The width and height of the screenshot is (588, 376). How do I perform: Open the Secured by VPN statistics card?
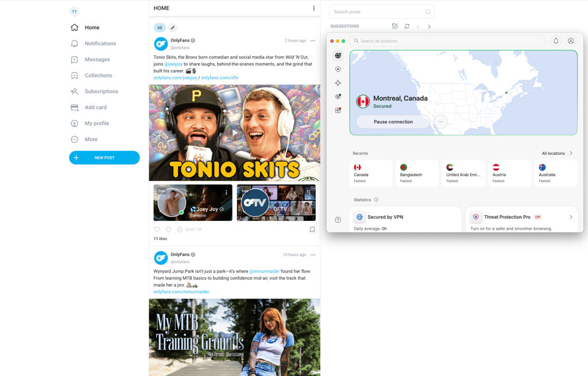pyautogui.click(x=405, y=220)
